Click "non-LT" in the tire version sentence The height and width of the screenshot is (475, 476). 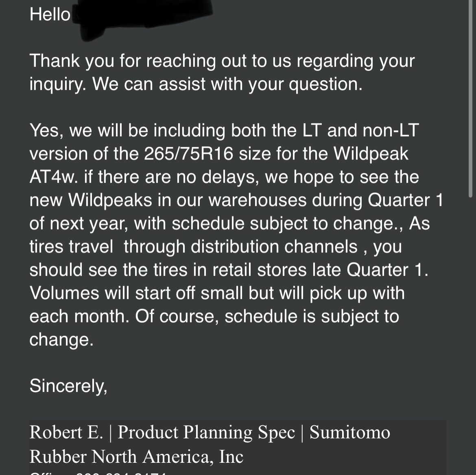[391, 130]
